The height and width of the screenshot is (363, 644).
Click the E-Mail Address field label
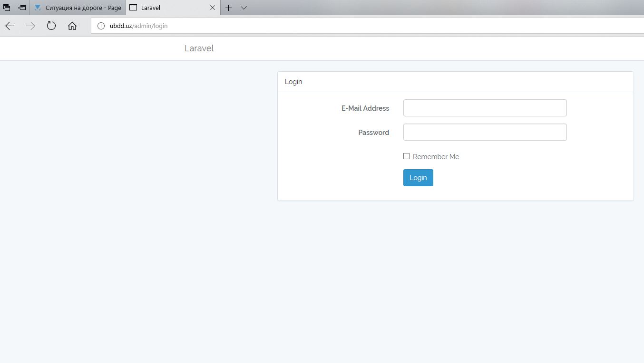(365, 108)
